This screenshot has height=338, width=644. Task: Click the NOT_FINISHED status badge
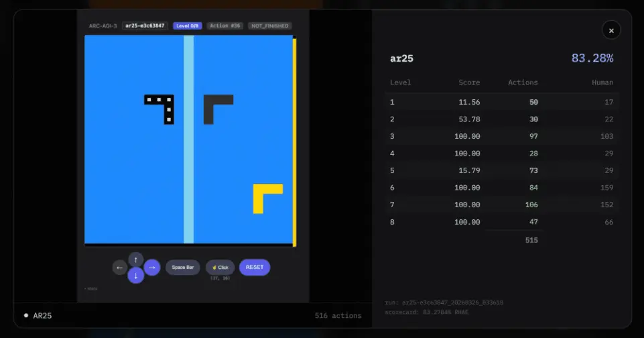[x=270, y=25]
